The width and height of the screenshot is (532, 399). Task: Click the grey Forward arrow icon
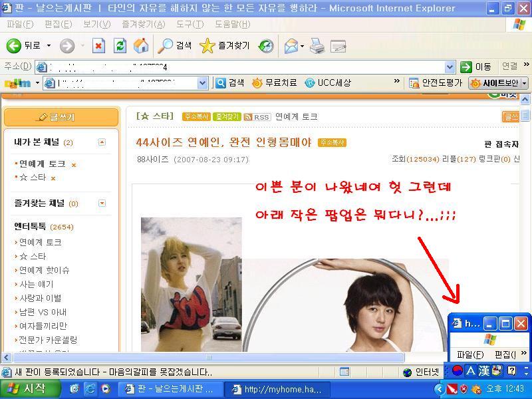[x=67, y=46]
